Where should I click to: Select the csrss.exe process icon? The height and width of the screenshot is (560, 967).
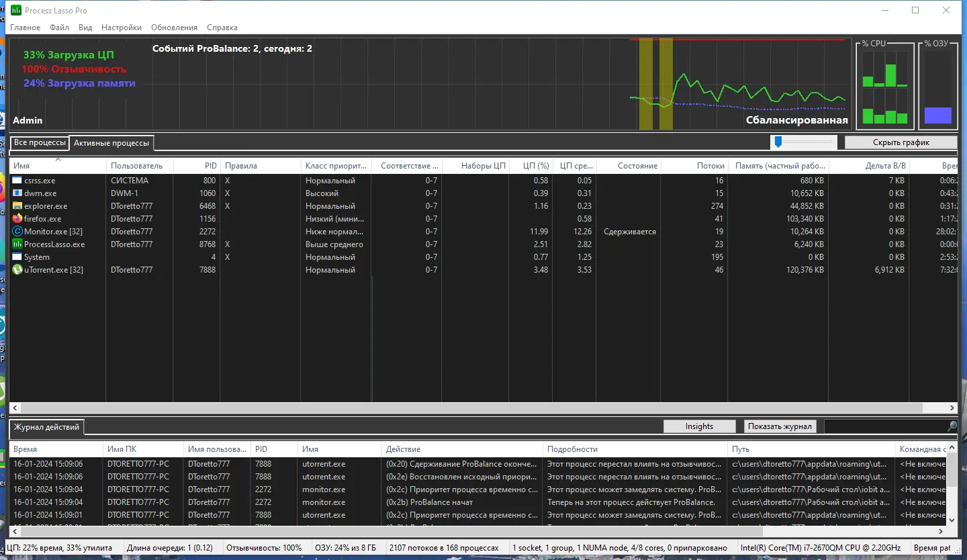click(x=17, y=181)
